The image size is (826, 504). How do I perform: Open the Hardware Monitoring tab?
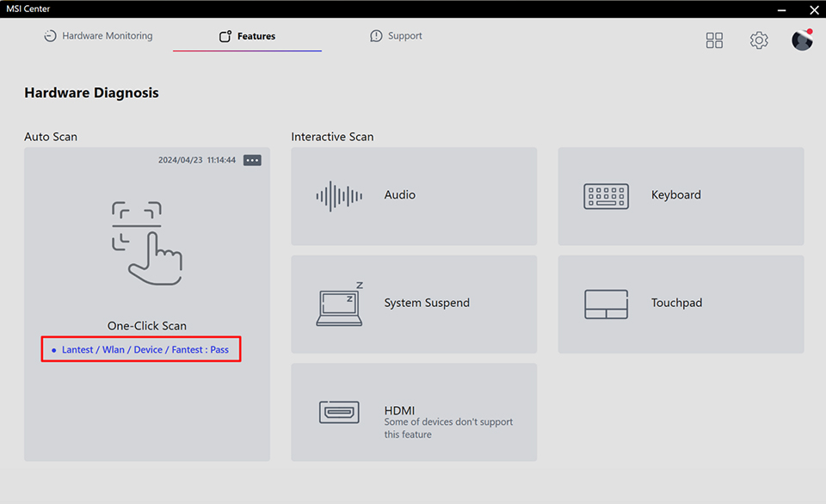[x=98, y=36]
